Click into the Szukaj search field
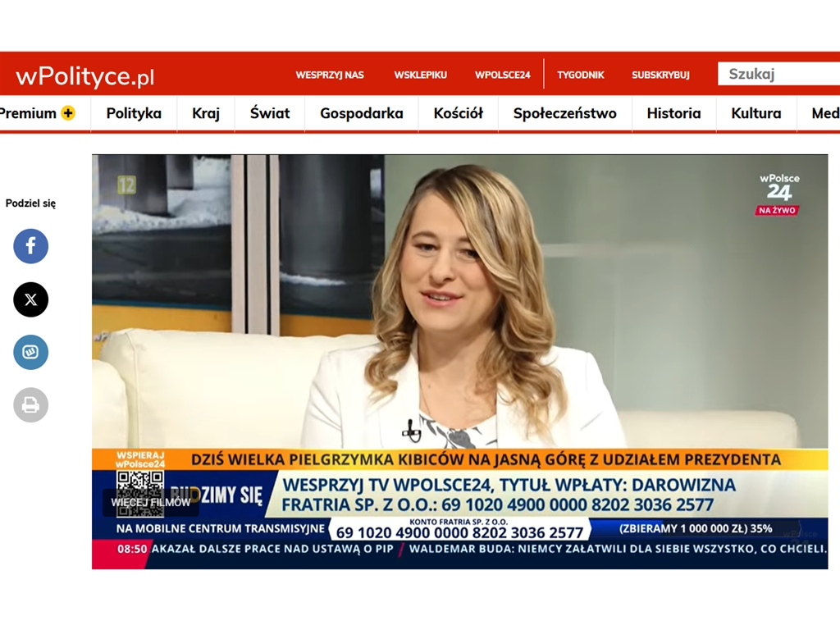 pyautogui.click(x=779, y=74)
